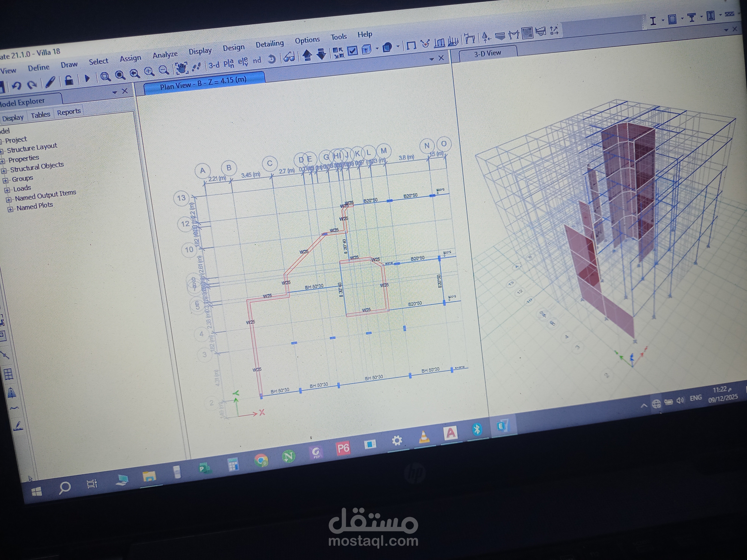Click the Undo arrow icon
Screen dimensions: 747x560
tap(17, 86)
